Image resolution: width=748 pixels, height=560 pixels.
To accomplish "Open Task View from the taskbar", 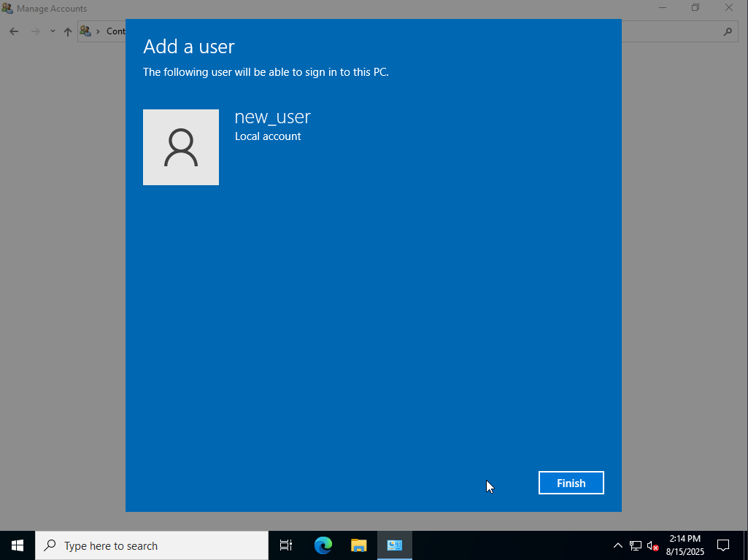I will tap(286, 545).
